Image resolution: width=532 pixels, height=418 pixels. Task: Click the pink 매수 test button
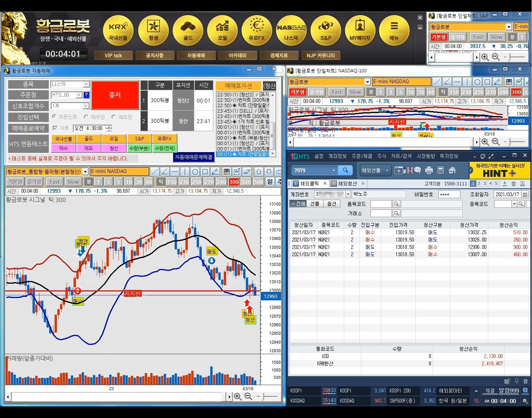click(63, 148)
